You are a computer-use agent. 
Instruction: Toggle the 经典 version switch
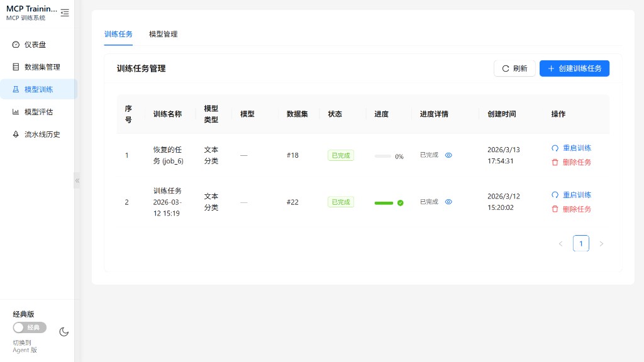coord(30,327)
